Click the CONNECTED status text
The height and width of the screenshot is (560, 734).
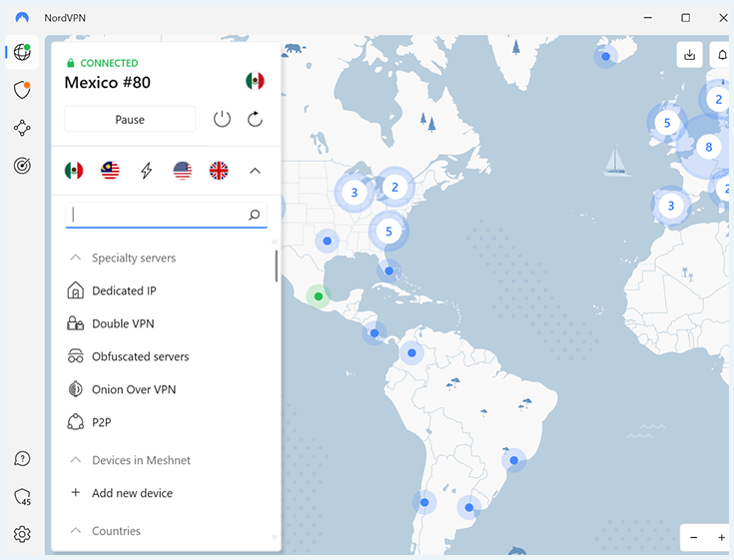(109, 63)
